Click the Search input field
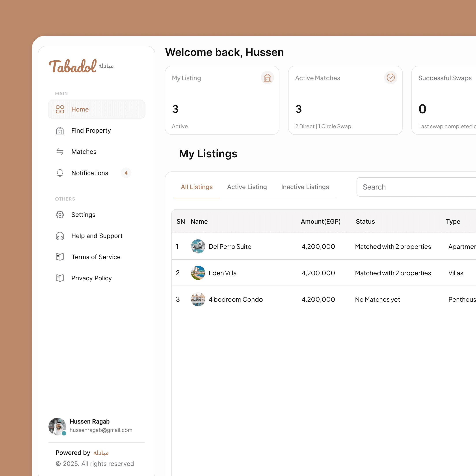476x476 pixels. point(416,187)
